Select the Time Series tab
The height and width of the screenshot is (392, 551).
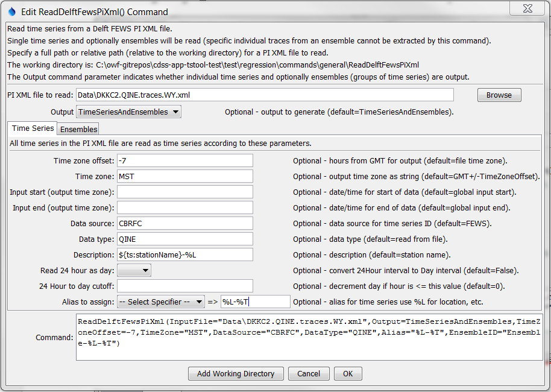click(x=32, y=128)
